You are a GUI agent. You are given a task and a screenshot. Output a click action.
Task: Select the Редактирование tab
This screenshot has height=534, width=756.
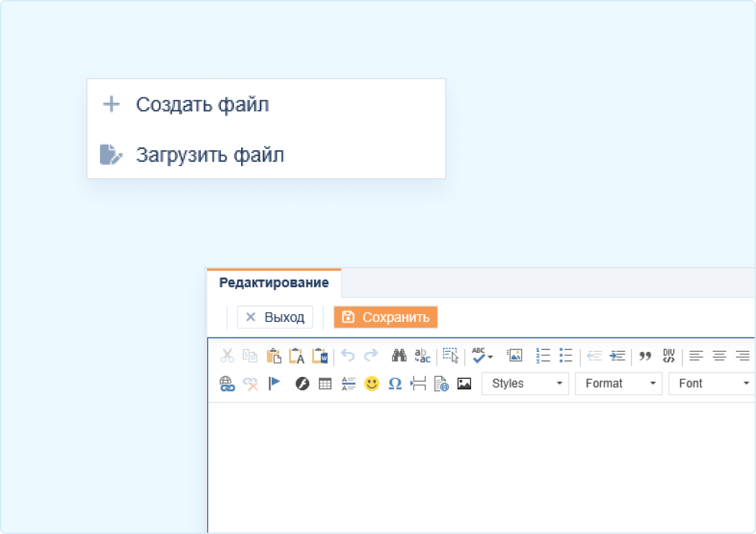[274, 283]
